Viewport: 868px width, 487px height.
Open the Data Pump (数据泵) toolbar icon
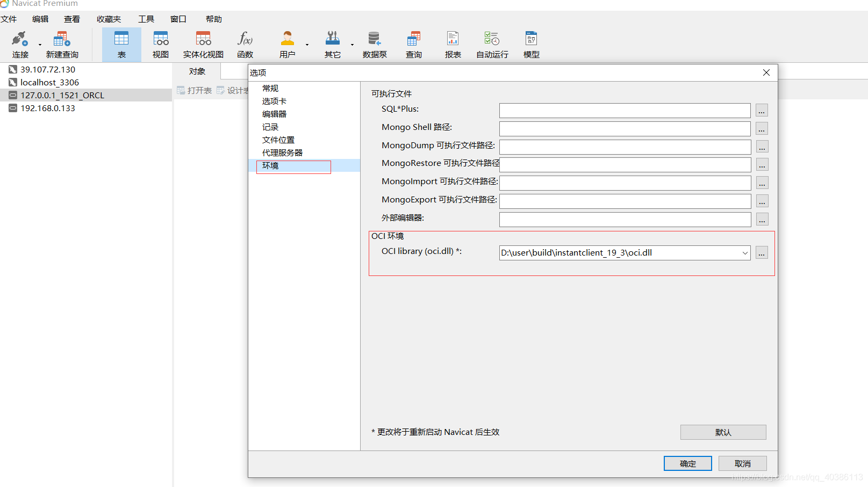click(375, 45)
